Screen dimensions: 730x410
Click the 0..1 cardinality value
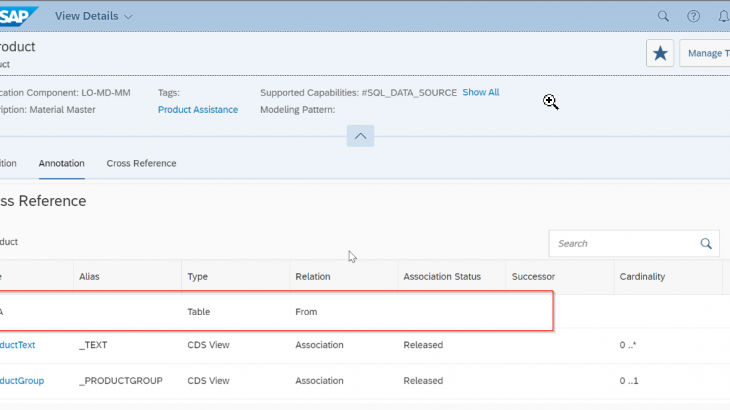coord(629,381)
